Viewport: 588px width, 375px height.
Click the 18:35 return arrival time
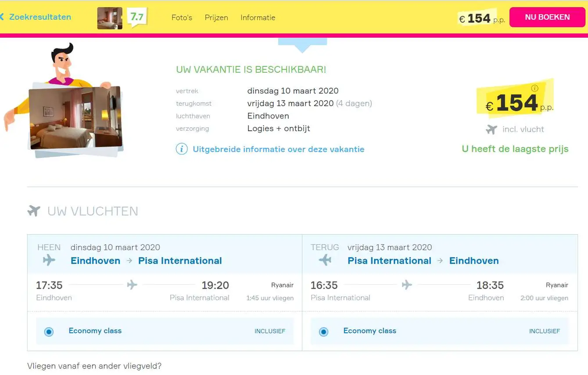pos(490,285)
